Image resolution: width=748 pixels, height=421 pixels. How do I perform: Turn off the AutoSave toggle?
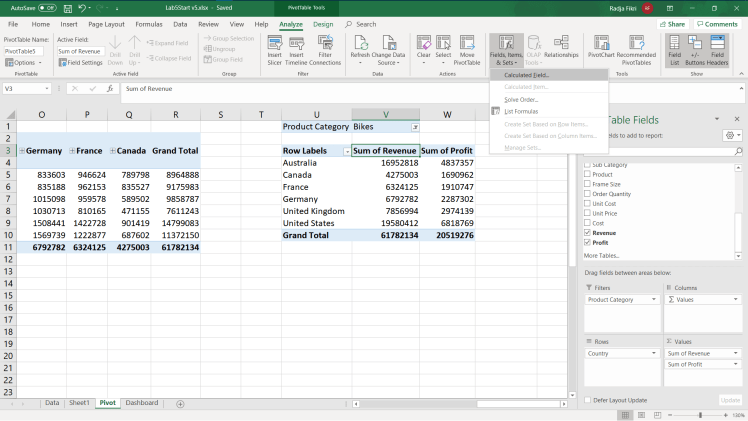[47, 7]
